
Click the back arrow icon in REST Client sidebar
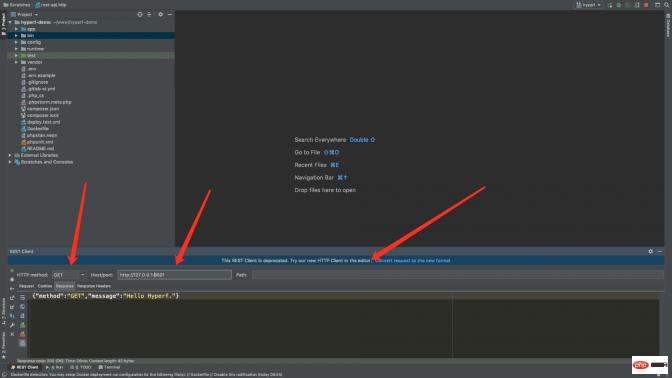point(12,288)
